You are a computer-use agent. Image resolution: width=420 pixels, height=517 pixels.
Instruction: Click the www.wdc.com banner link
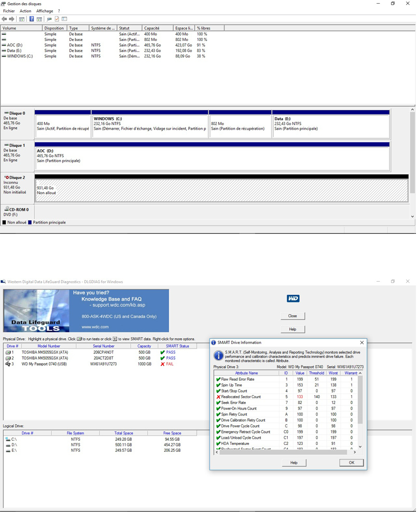(x=95, y=327)
